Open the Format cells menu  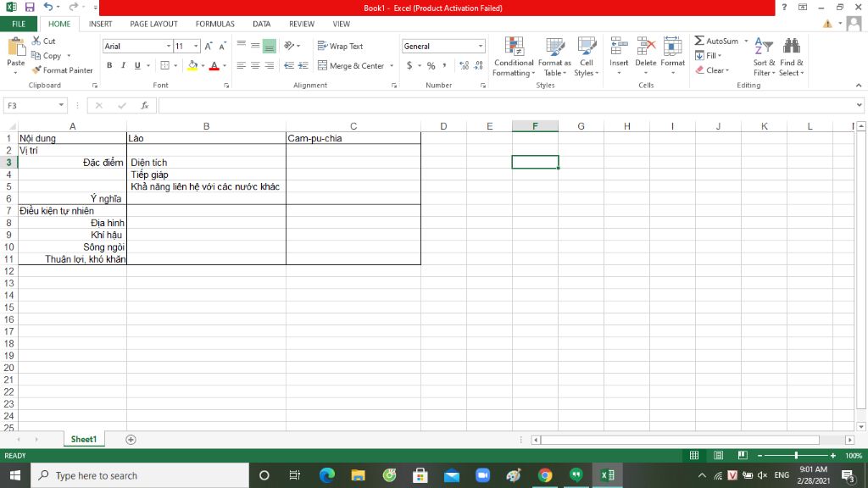click(x=672, y=57)
